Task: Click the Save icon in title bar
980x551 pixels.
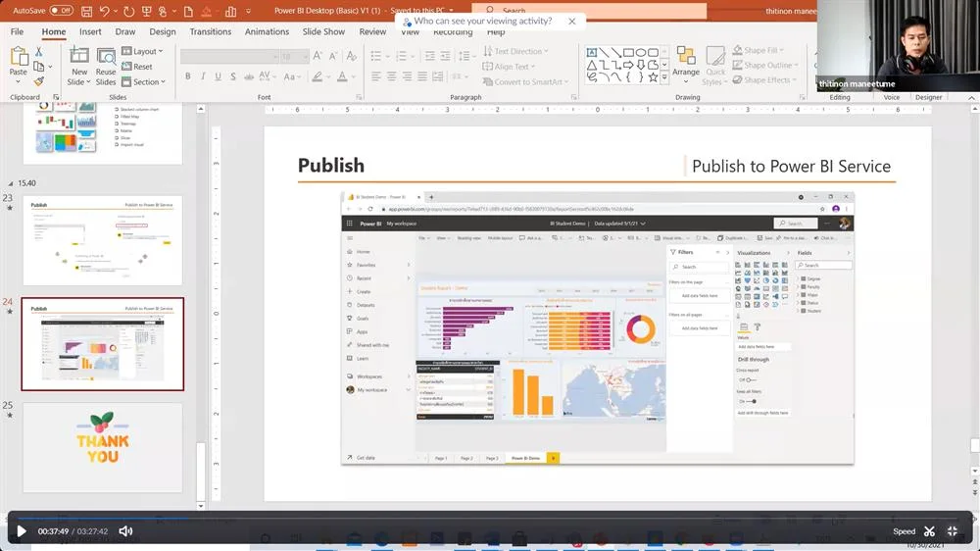Action: click(x=87, y=11)
